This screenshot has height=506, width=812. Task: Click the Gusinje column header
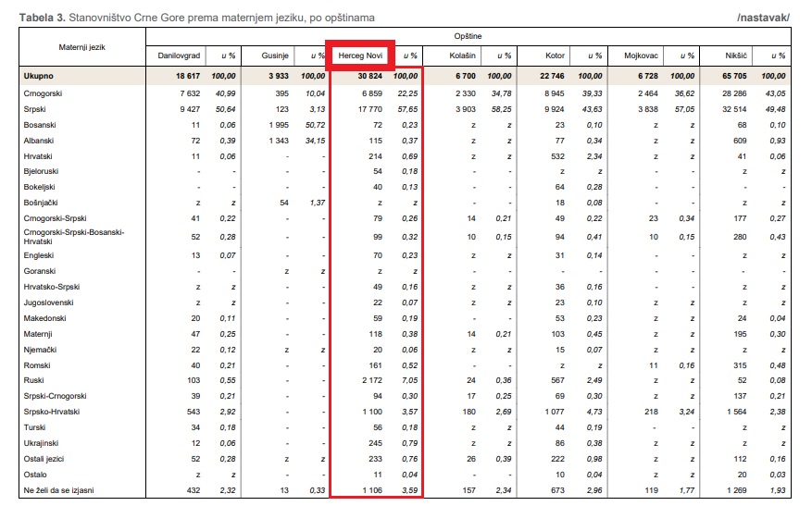274,56
